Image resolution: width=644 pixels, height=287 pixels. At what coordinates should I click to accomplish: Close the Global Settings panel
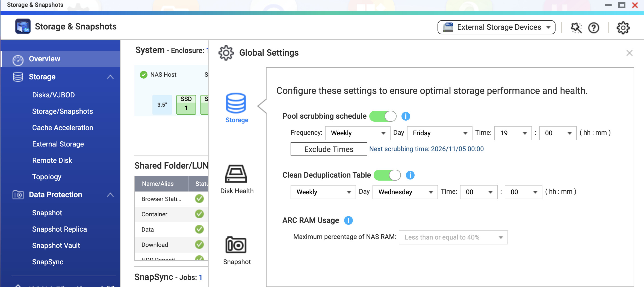tap(629, 53)
